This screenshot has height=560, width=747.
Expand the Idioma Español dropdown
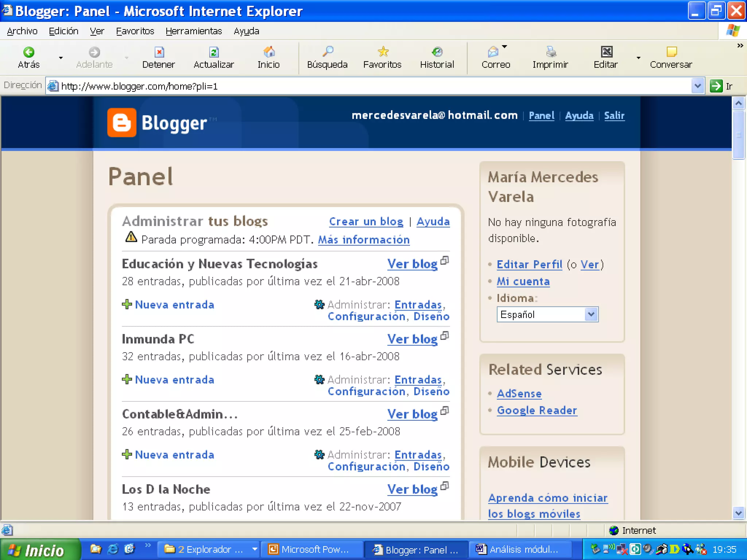(591, 314)
